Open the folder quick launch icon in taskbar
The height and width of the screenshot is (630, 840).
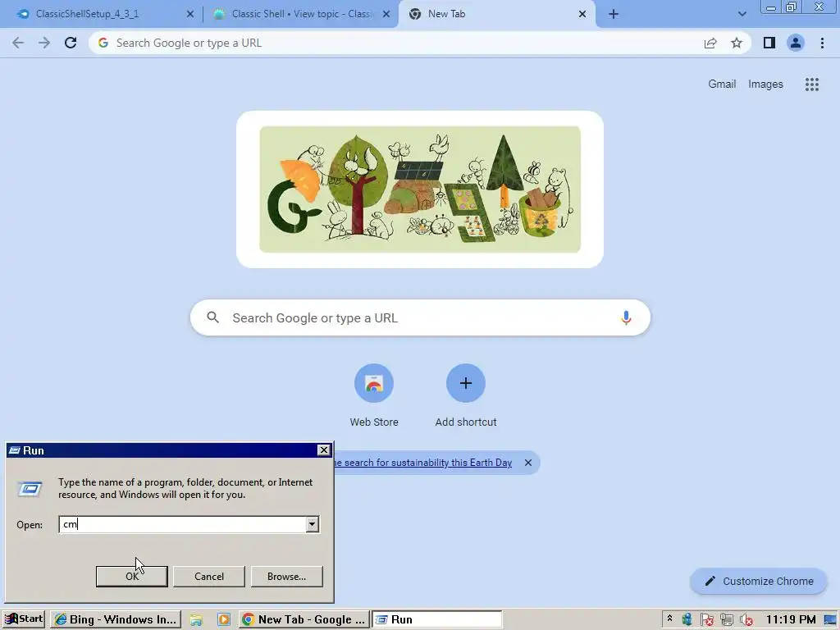tap(196, 620)
